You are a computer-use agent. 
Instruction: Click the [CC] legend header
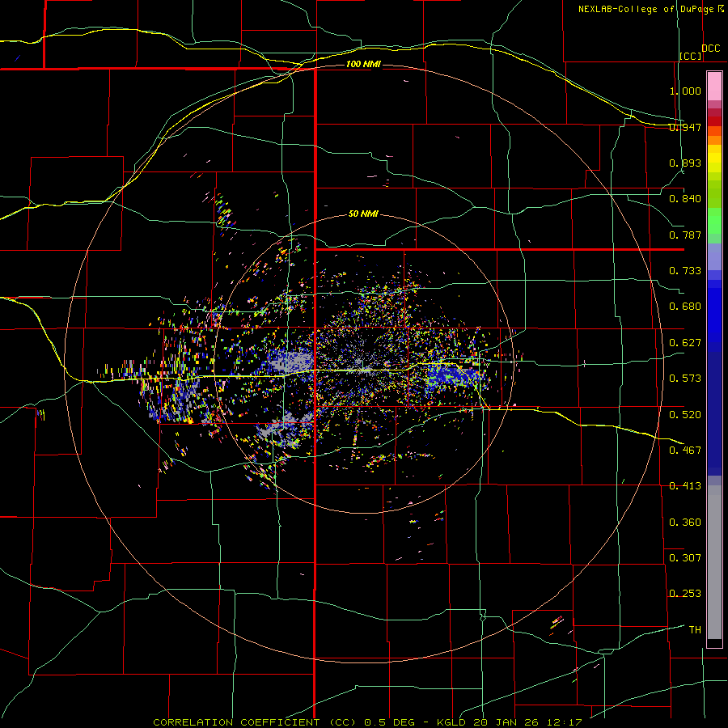coord(691,56)
